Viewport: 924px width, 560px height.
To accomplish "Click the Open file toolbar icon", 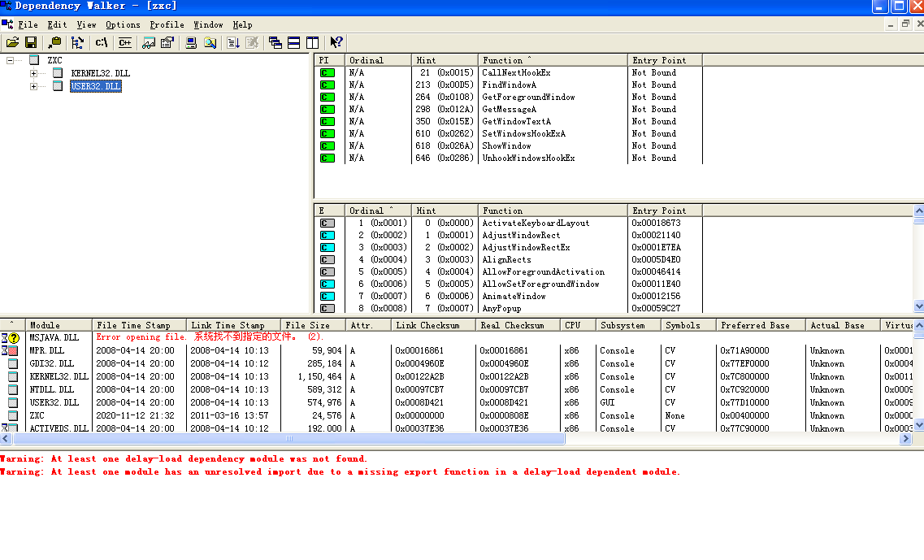I will pyautogui.click(x=12, y=42).
